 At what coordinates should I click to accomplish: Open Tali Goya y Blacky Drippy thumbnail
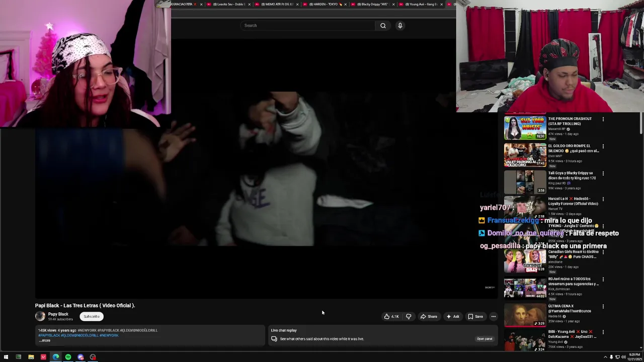tap(525, 182)
